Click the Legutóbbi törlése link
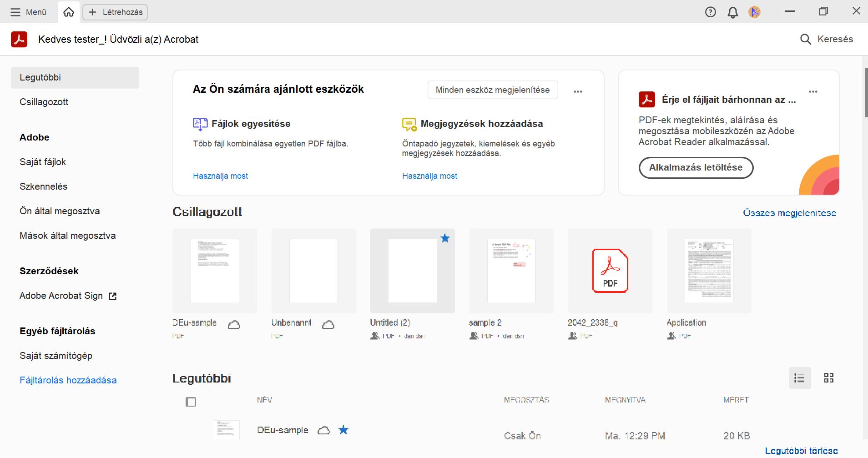868x458 pixels. pos(801,451)
